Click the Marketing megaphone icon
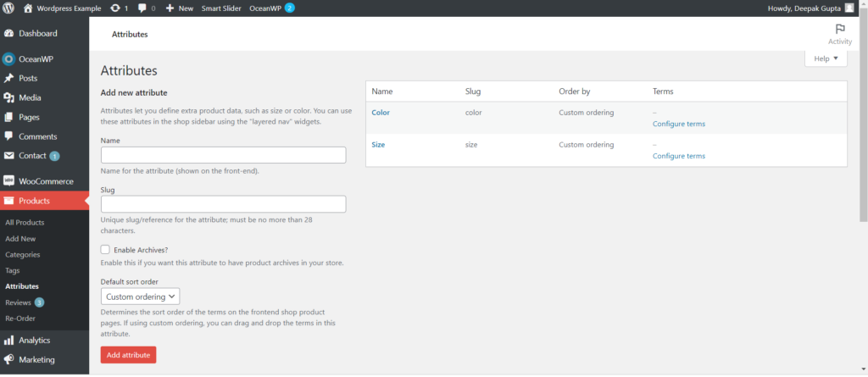Image resolution: width=868 pixels, height=377 pixels. click(8, 359)
